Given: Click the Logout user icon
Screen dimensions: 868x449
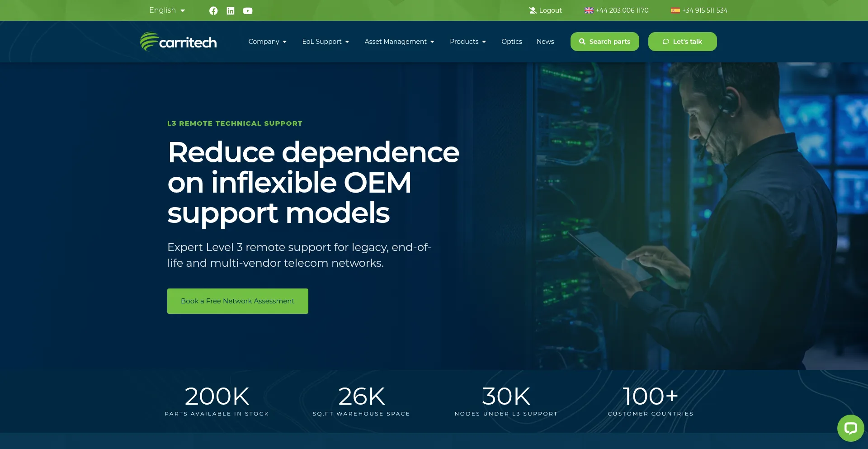Looking at the screenshot, I should coord(533,10).
